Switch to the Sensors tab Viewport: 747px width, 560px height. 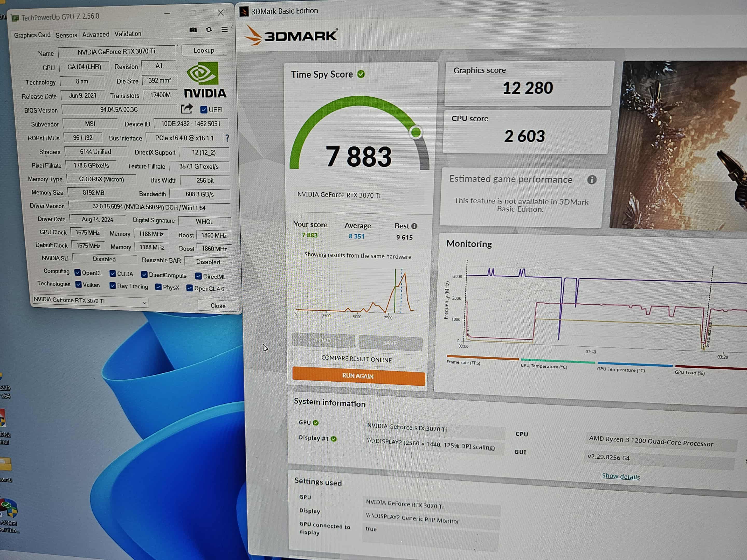click(x=66, y=35)
